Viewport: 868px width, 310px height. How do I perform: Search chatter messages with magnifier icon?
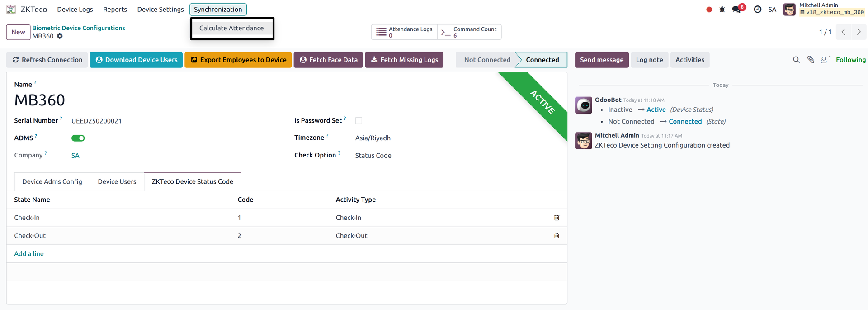pyautogui.click(x=796, y=60)
